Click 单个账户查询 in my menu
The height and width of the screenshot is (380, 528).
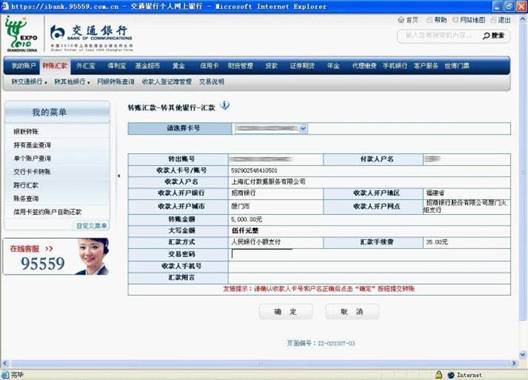click(32, 158)
